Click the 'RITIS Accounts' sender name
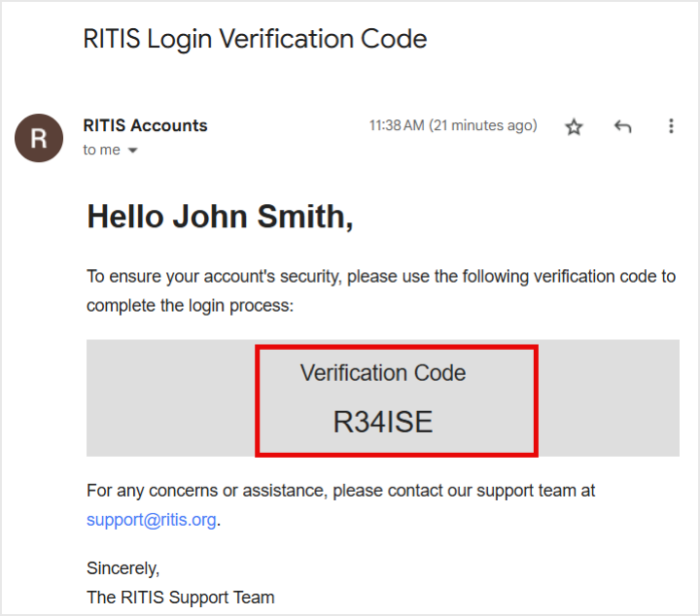The image size is (700, 616). (145, 125)
